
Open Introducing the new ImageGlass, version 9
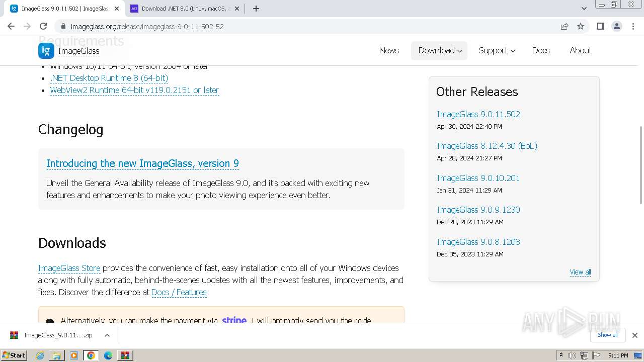142,163
